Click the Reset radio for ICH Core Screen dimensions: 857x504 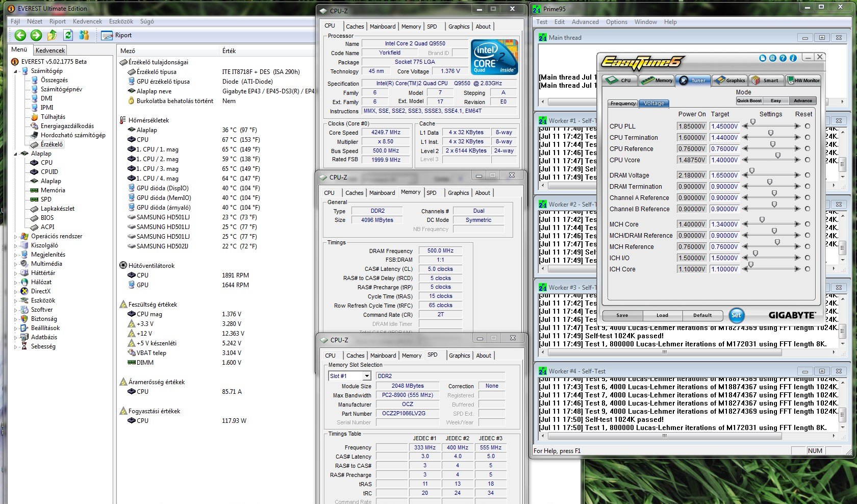[x=808, y=269]
